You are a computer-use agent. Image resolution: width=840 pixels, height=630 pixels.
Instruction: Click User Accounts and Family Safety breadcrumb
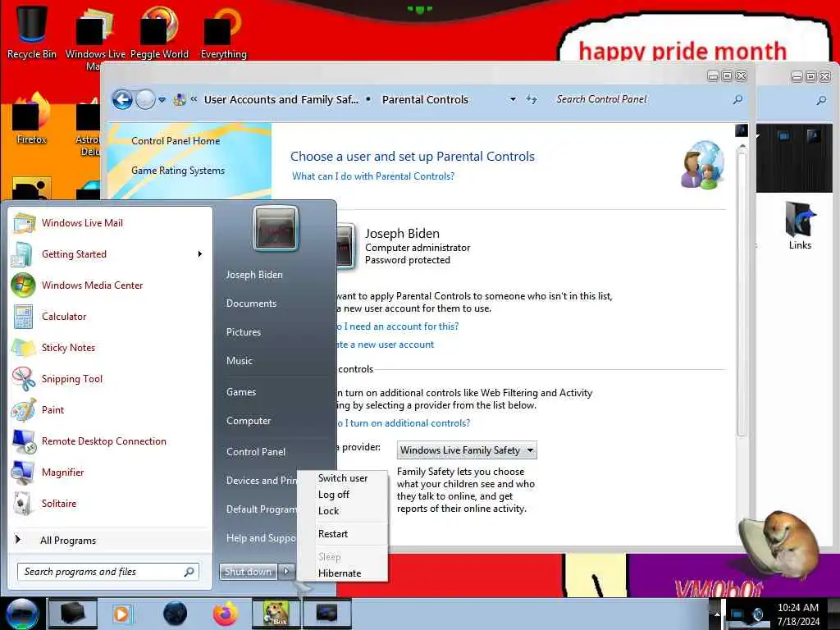pyautogui.click(x=281, y=99)
